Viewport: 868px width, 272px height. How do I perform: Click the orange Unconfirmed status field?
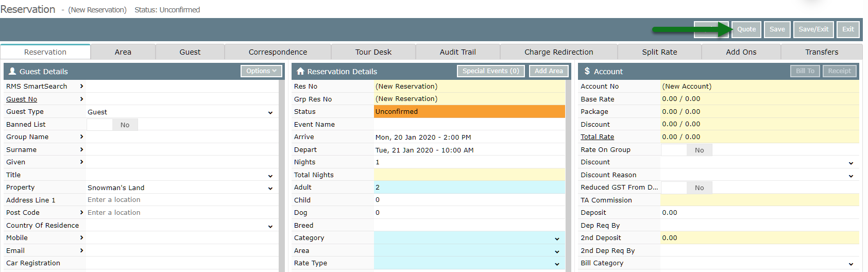pyautogui.click(x=469, y=111)
